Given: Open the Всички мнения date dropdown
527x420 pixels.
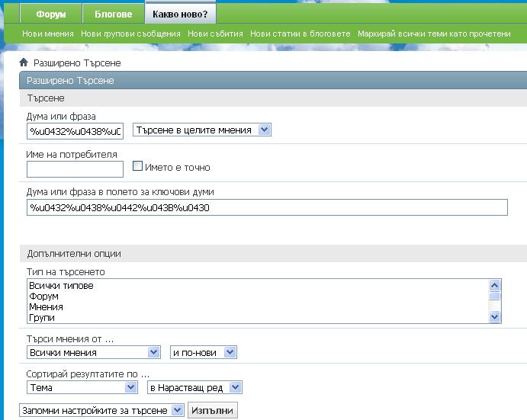Looking at the screenshot, I should [x=93, y=352].
